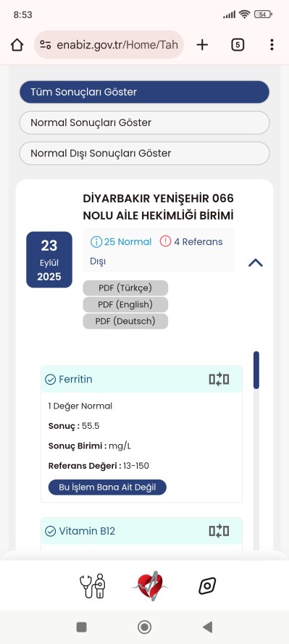This screenshot has height=644, width=289.
Task: Tap the site info icon in address bar
Action: click(46, 45)
